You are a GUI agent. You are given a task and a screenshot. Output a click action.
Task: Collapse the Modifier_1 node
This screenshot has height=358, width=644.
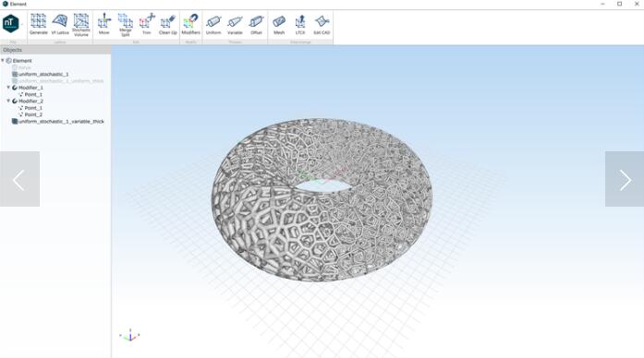coord(8,88)
